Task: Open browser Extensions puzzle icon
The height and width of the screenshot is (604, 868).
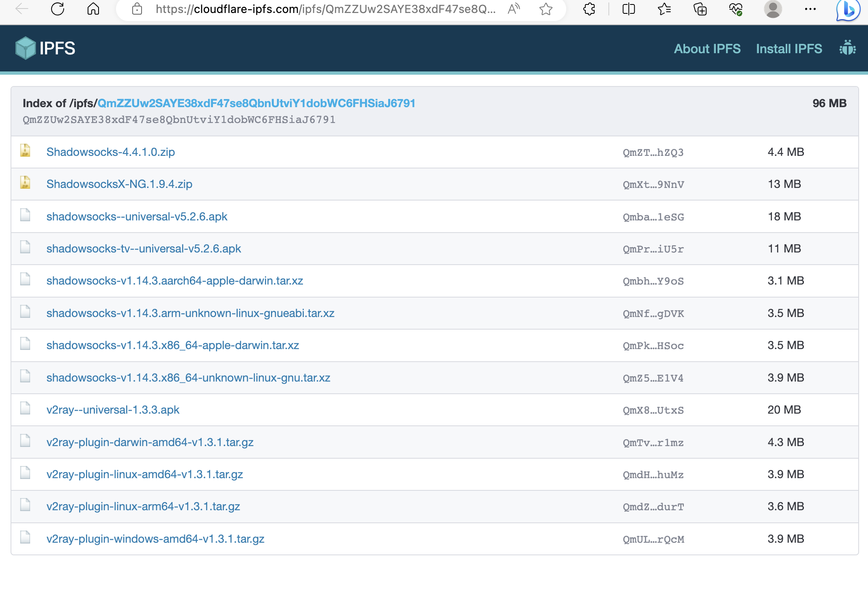Action: (589, 9)
